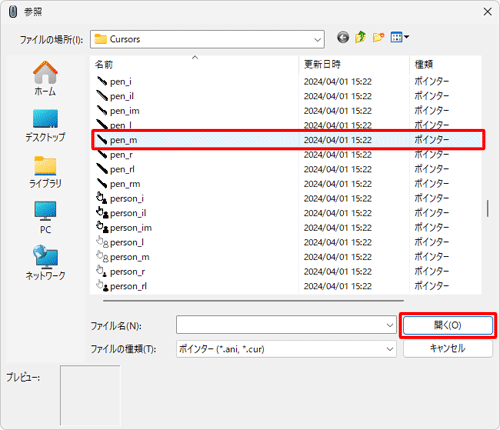Image resolution: width=500 pixels, height=430 pixels.
Task: Select the pen_m cursor file icon
Action: 102,140
